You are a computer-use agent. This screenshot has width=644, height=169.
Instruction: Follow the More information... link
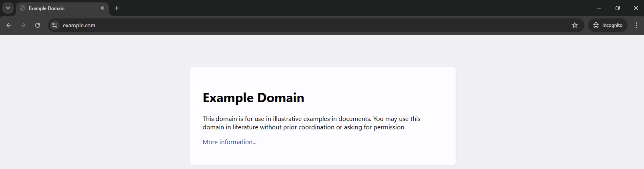click(x=230, y=142)
